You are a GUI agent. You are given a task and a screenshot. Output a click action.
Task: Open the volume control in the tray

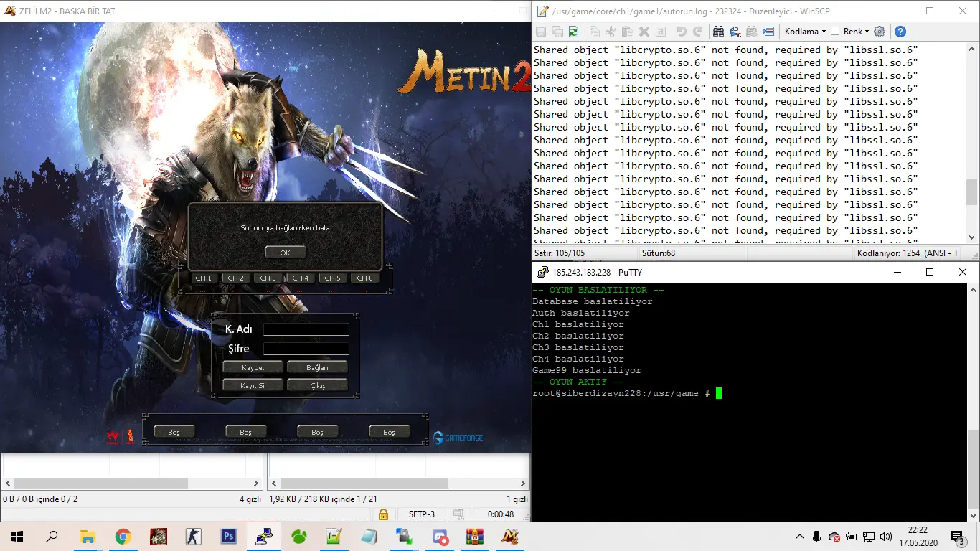(886, 536)
